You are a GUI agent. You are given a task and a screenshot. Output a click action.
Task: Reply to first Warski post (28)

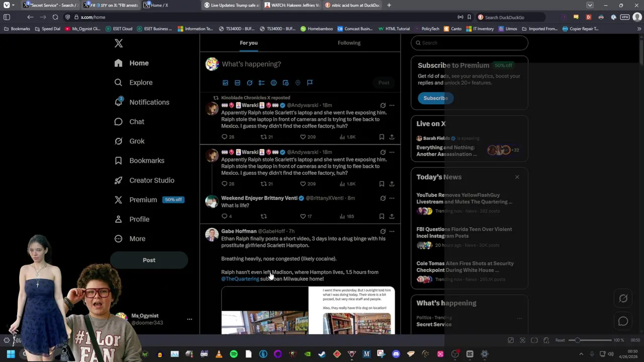(x=227, y=137)
